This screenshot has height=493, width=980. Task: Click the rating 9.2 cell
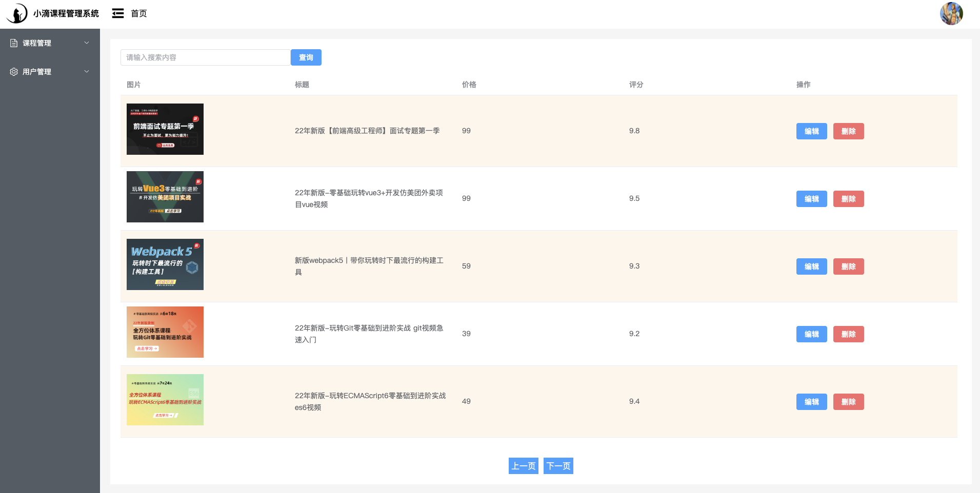pyautogui.click(x=634, y=334)
